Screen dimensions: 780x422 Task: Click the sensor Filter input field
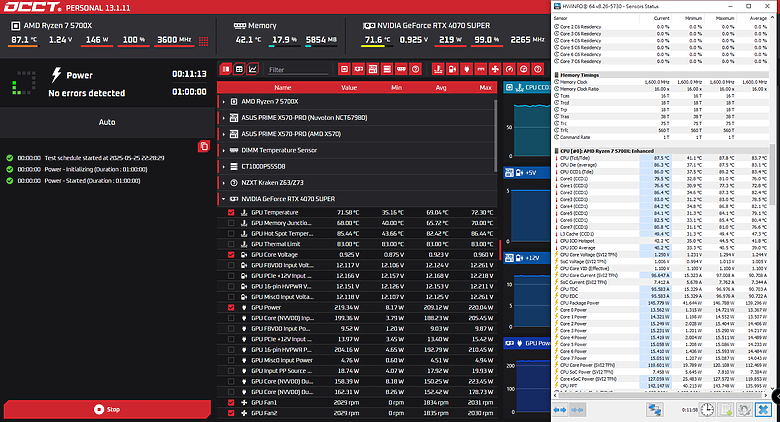click(298, 70)
